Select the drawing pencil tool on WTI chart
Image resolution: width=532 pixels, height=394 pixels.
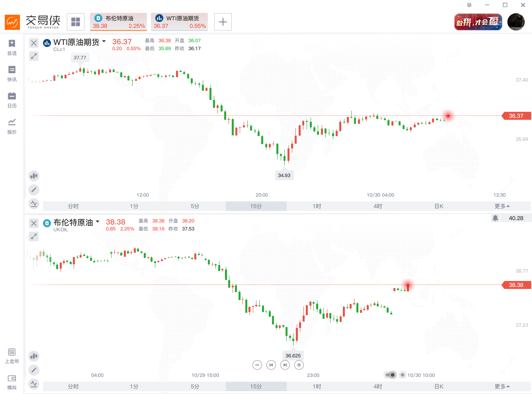(x=34, y=190)
